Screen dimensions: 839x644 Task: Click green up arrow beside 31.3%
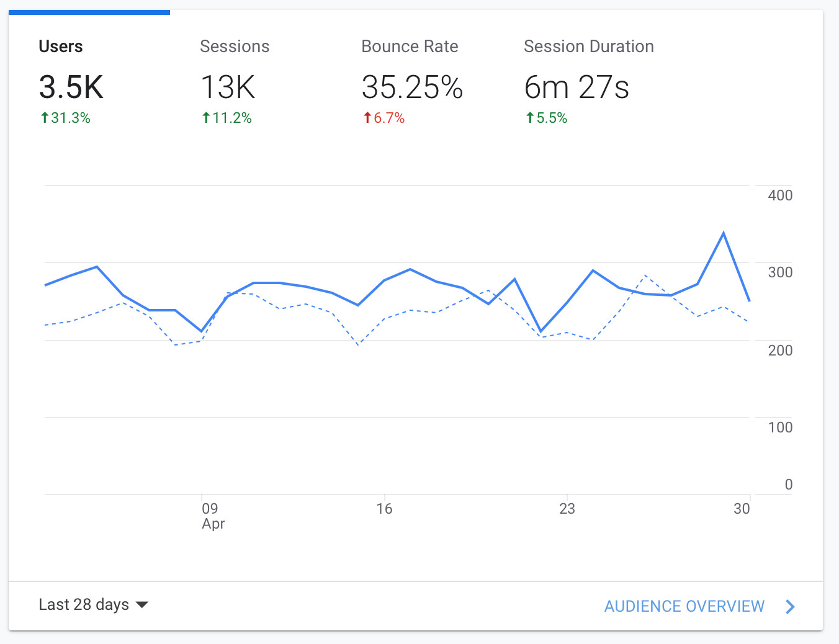point(45,118)
